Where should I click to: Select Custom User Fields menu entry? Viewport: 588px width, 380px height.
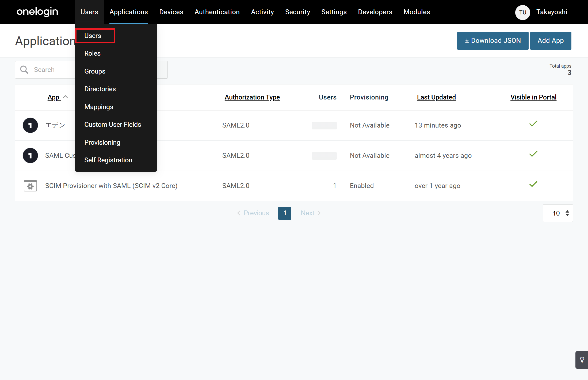pos(113,125)
